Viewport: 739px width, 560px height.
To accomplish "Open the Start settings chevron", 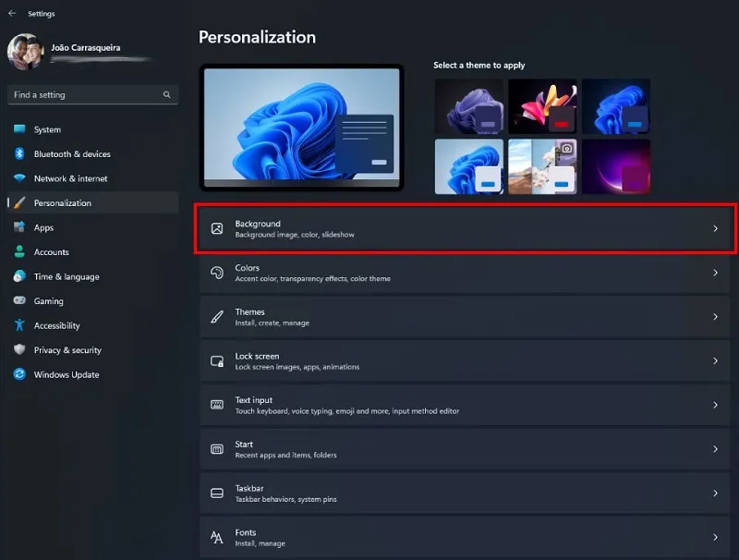I will tap(715, 449).
